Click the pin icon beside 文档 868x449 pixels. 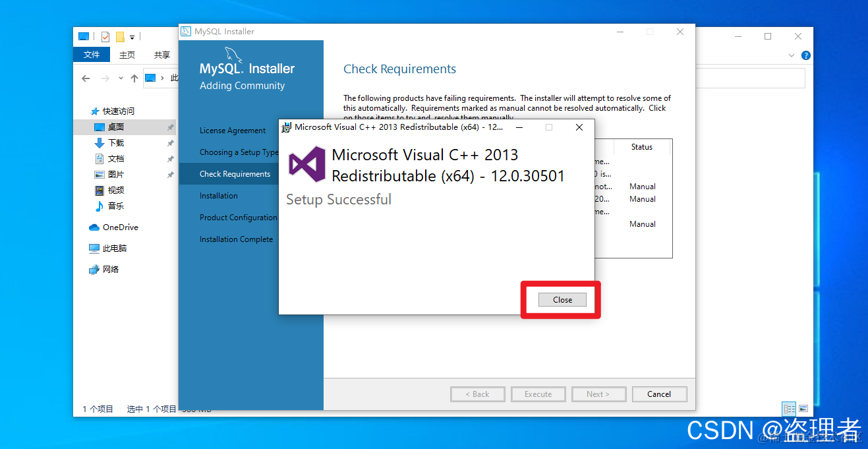point(170,159)
